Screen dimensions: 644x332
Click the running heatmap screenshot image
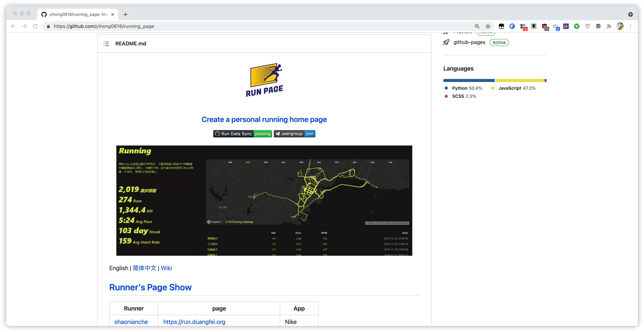tap(264, 201)
